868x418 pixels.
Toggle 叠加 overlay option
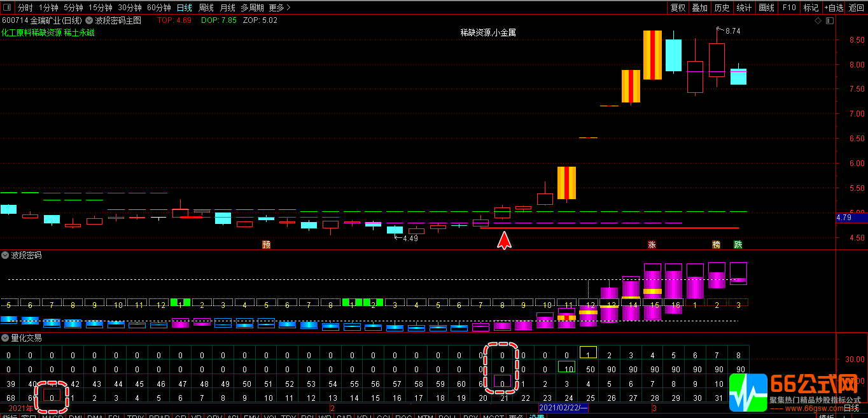(x=699, y=8)
